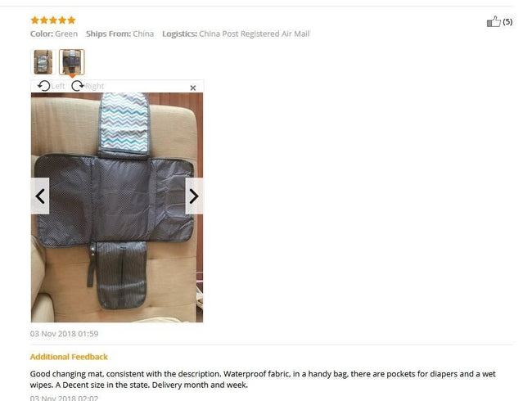532x401 pixels.
Task: Click the thumbs-up helpful icon
Action: pos(494,22)
